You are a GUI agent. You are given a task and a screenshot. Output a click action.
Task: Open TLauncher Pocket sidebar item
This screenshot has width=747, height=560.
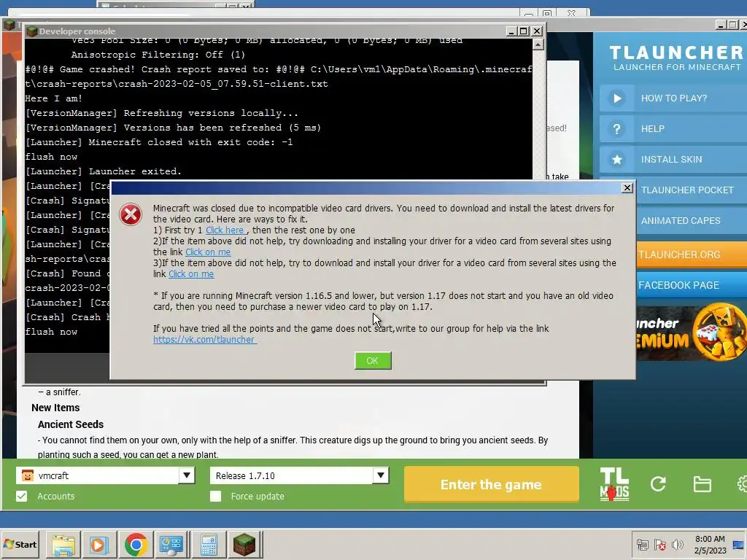click(x=692, y=190)
